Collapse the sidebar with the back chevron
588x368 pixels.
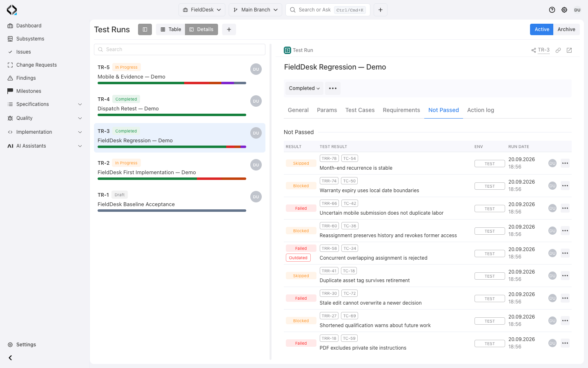pyautogui.click(x=10, y=358)
